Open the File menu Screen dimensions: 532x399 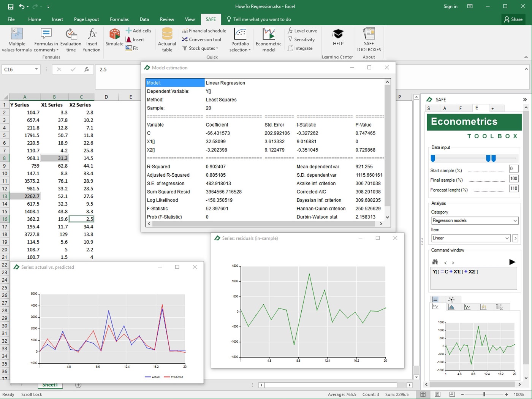[11, 19]
